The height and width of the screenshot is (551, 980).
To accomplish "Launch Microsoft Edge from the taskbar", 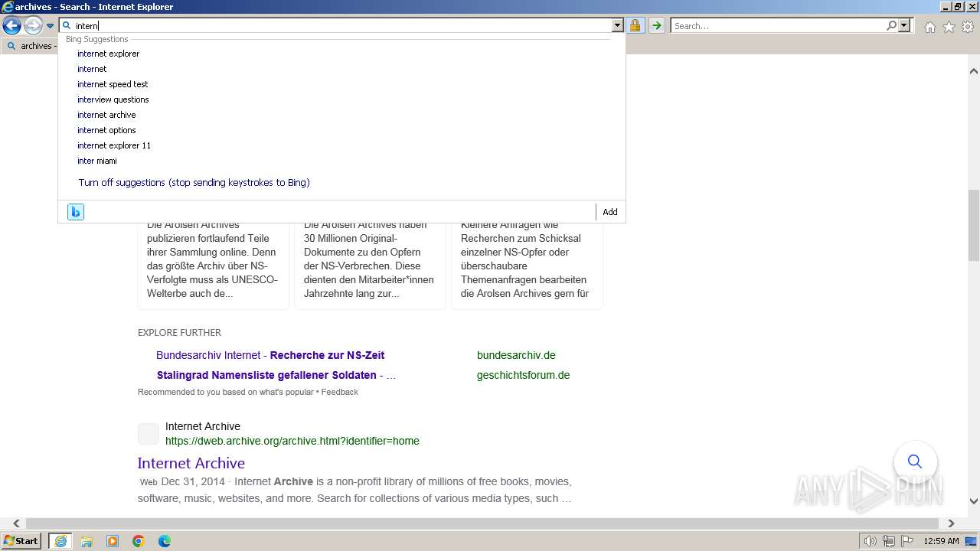I will tap(165, 541).
